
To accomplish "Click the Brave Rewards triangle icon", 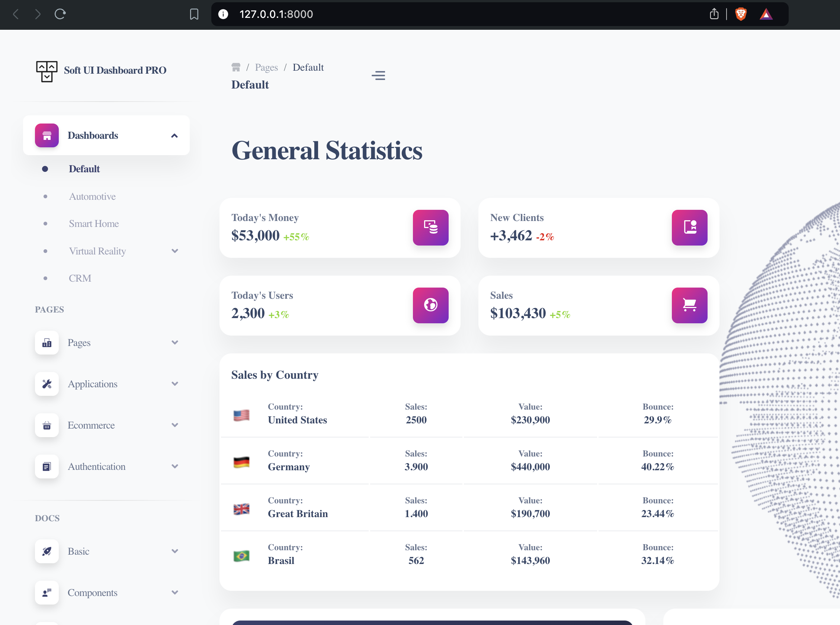I will coord(766,15).
